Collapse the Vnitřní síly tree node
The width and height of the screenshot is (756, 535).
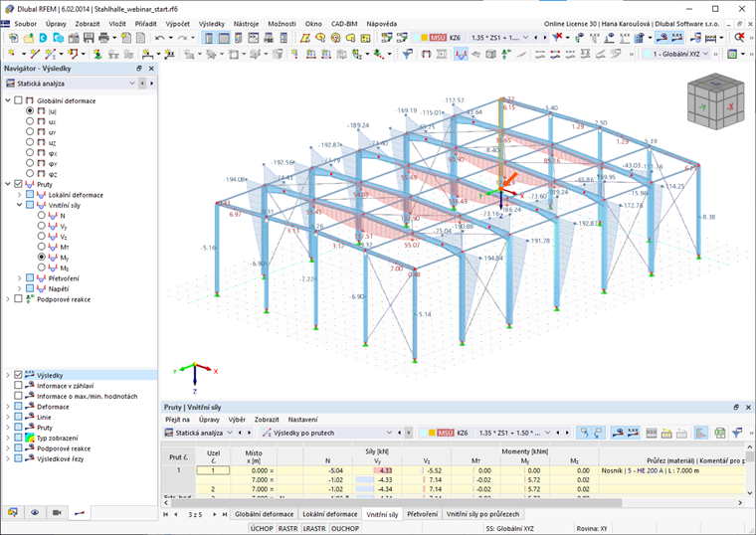click(19, 205)
